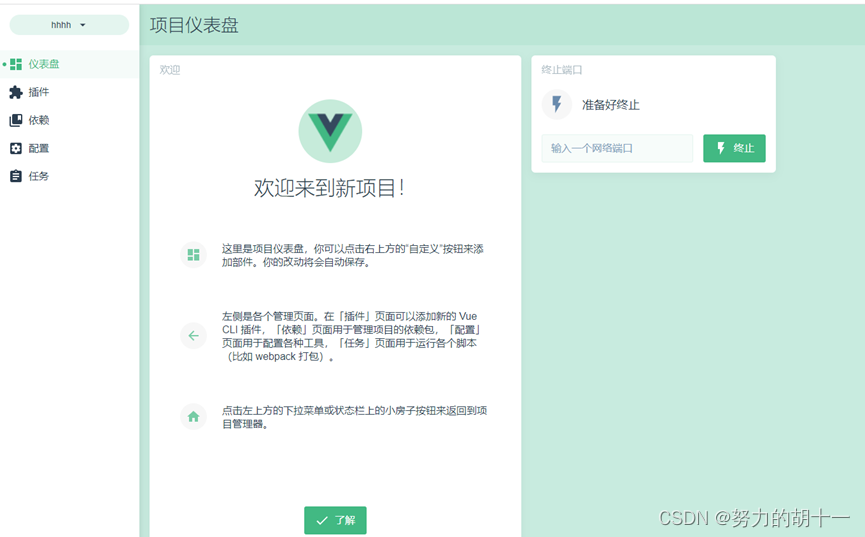Click the 欢迎来到新项目! heading

[329, 188]
